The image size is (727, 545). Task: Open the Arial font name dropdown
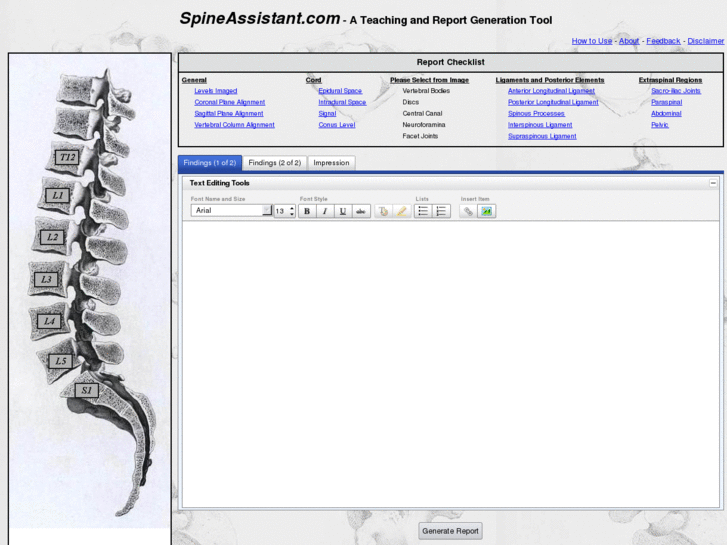coord(231,211)
